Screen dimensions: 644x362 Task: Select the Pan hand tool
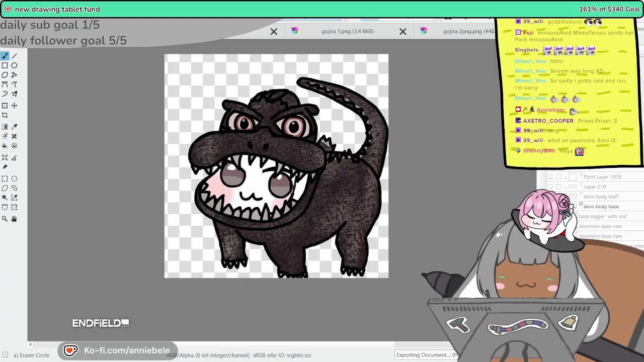tap(14, 219)
